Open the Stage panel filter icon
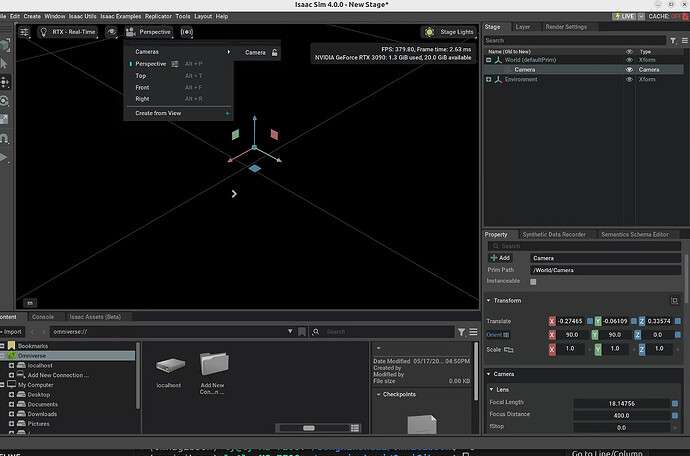Viewport: 690px width, 456px height. coord(673,40)
